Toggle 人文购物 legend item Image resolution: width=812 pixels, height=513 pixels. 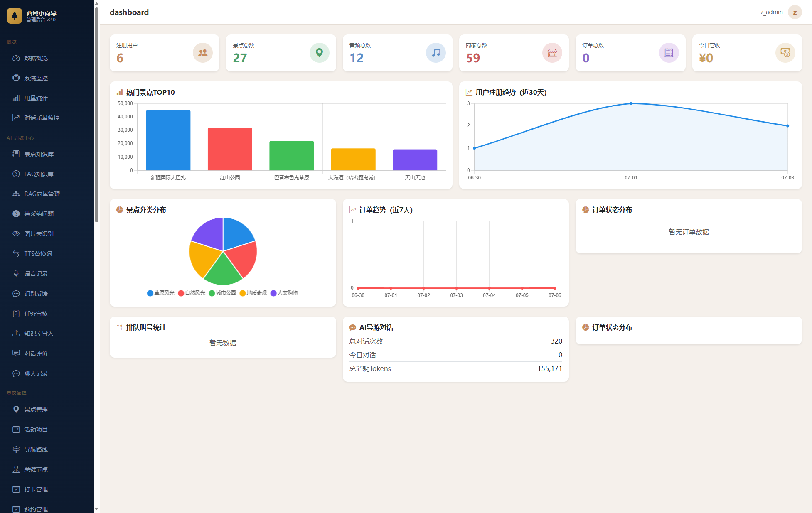(x=284, y=293)
